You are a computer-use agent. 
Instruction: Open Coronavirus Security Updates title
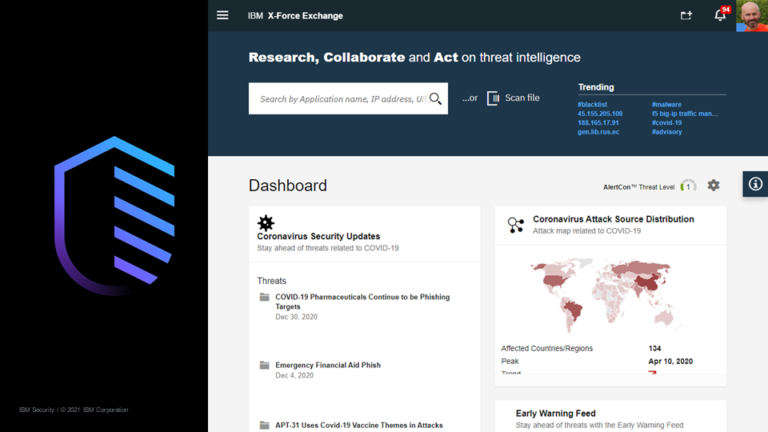click(318, 236)
